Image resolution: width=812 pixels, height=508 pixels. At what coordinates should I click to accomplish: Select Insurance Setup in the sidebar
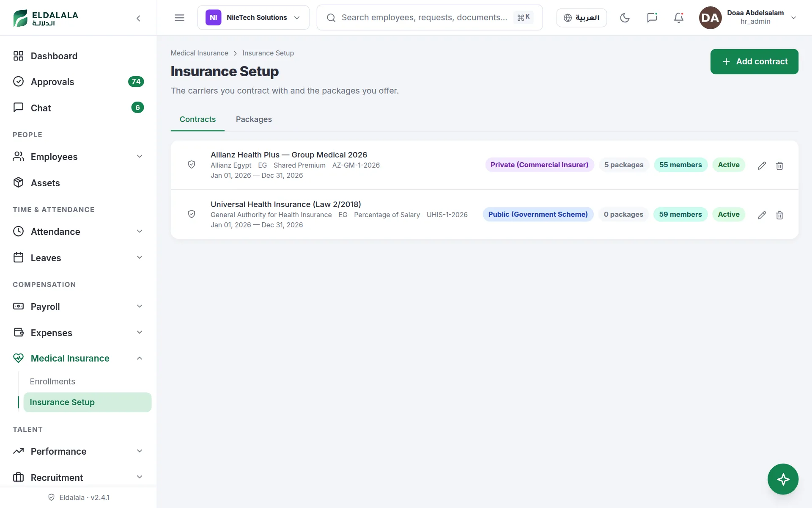(87, 402)
